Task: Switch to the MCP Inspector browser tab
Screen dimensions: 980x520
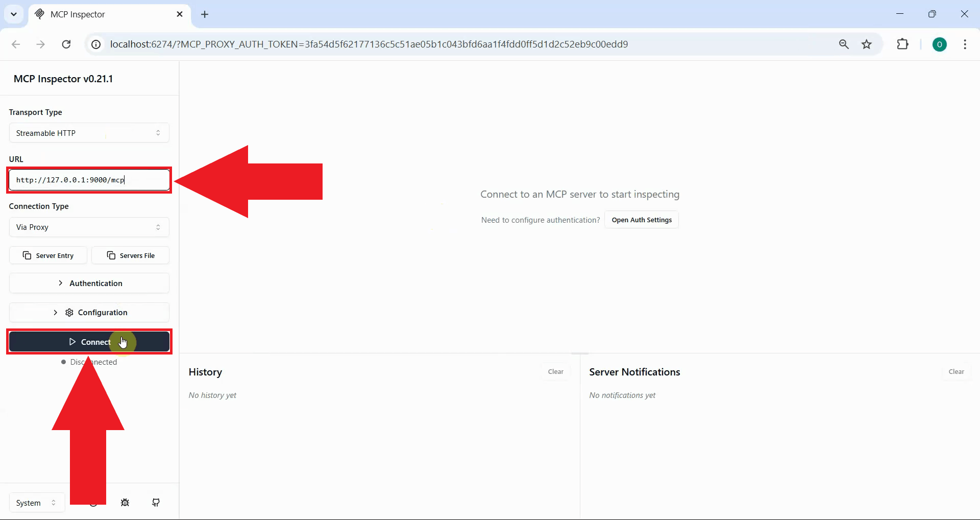Action: pos(92,14)
